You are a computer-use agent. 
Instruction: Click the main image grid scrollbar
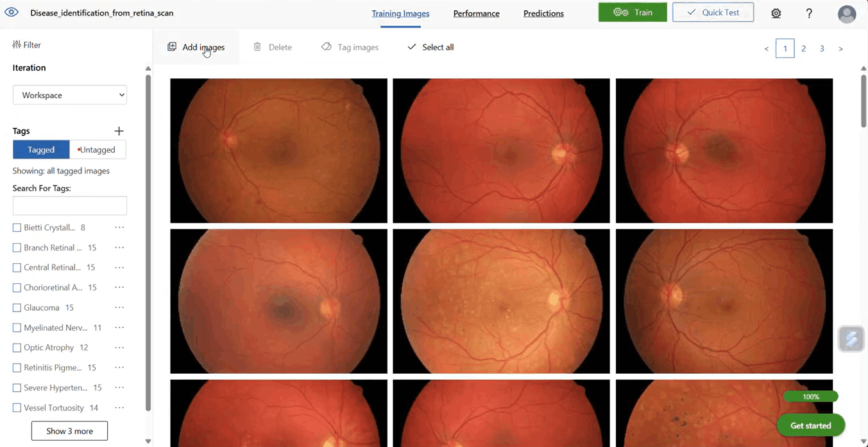(x=863, y=101)
